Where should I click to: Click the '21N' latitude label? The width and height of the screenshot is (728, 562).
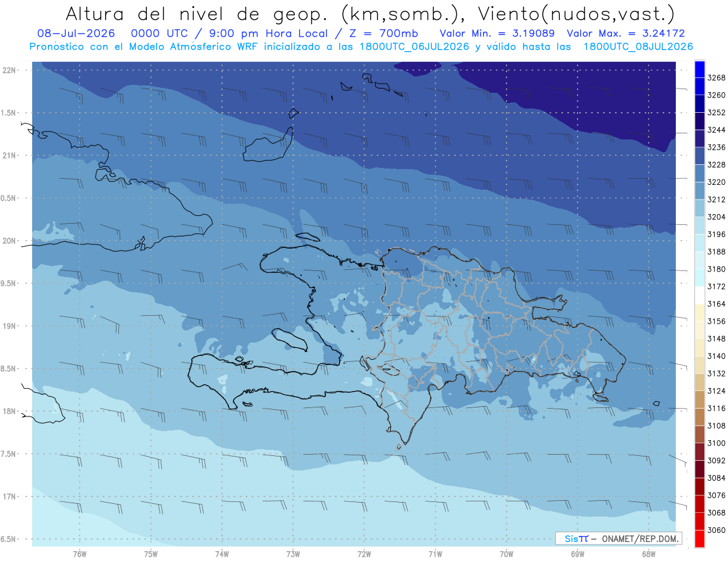pos(10,155)
